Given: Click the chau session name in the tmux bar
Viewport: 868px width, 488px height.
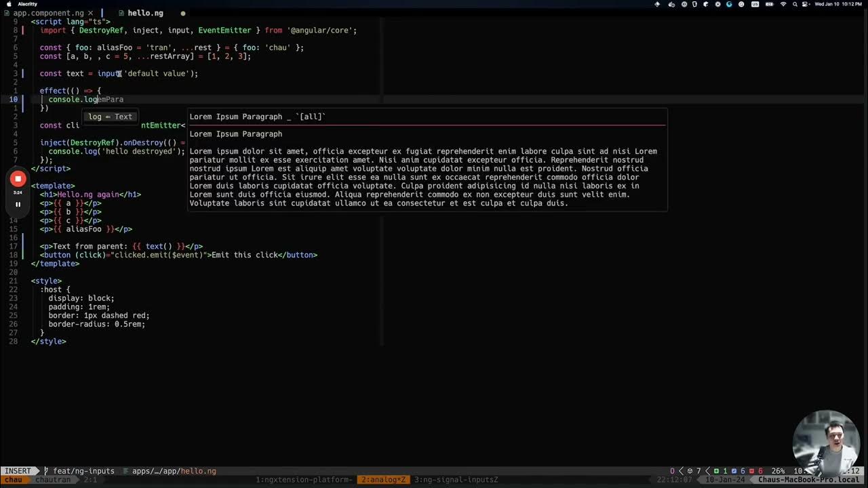Looking at the screenshot, I should click(14, 479).
